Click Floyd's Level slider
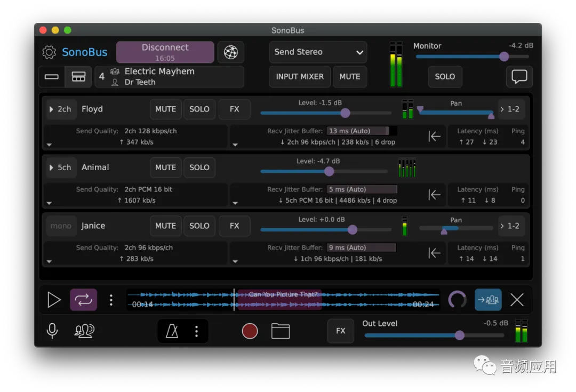This screenshot has width=576, height=392. (x=326, y=113)
